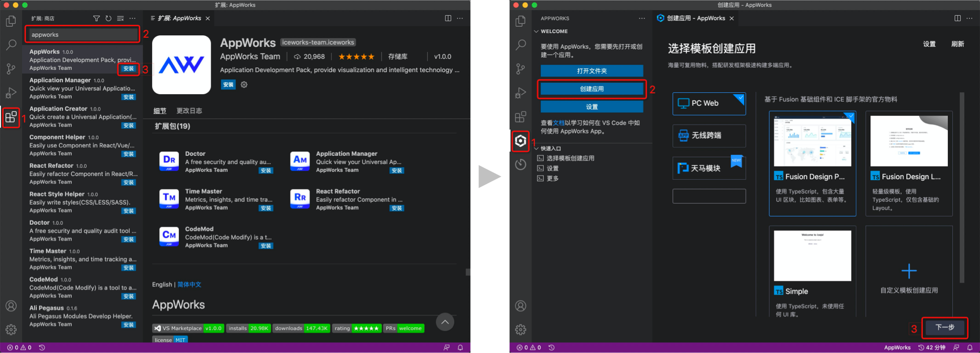980x353 pixels.
Task: Select Ali Pegasus extension in the list
Action: pyautogui.click(x=83, y=316)
